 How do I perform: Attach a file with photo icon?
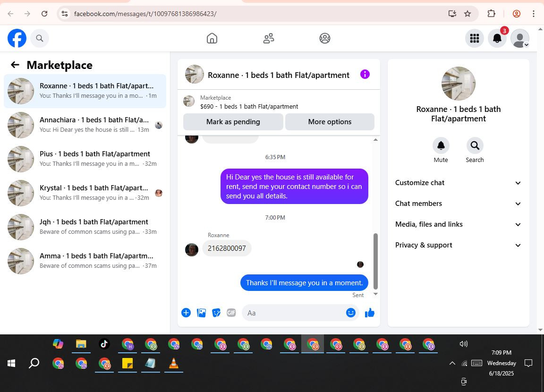(201, 313)
